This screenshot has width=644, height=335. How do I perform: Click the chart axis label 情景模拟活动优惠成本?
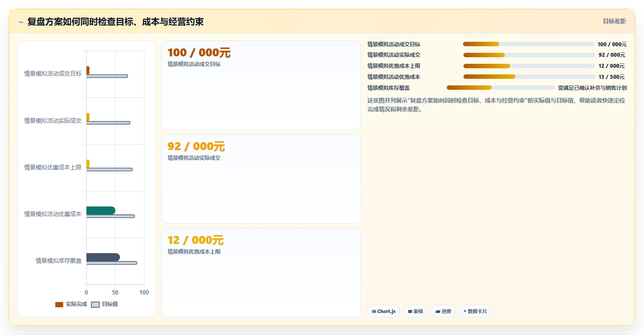[x=53, y=214]
